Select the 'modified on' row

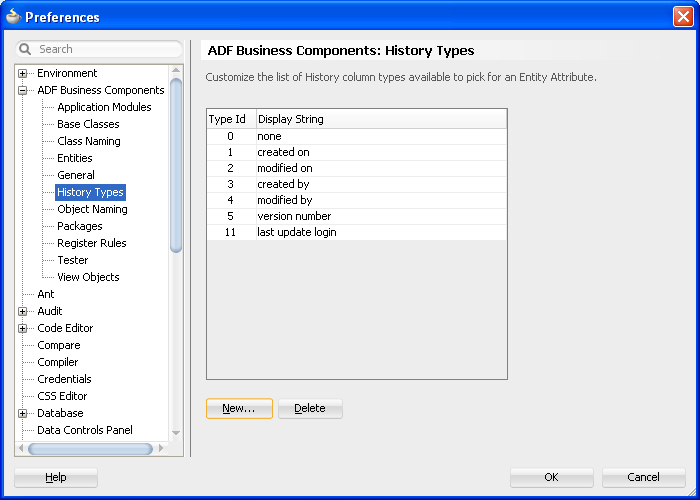point(357,168)
